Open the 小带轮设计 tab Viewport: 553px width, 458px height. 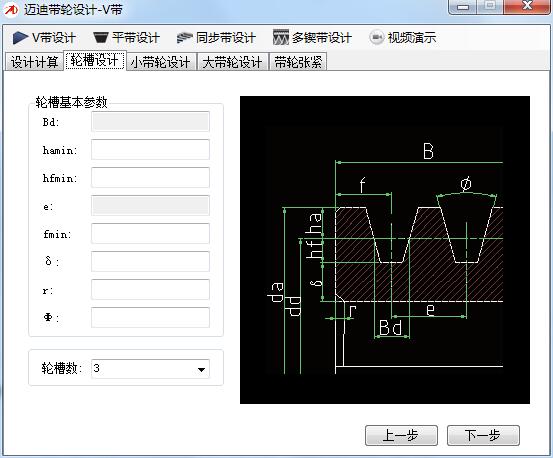160,62
